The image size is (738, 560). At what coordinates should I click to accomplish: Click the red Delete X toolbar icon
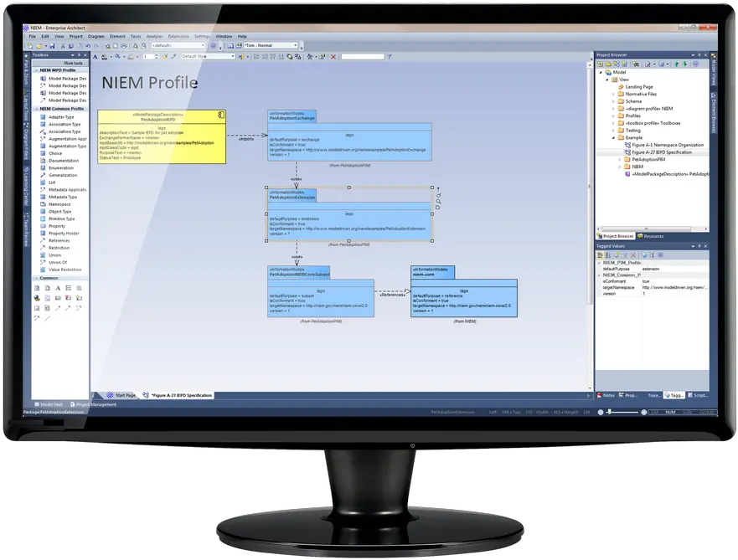(x=333, y=56)
